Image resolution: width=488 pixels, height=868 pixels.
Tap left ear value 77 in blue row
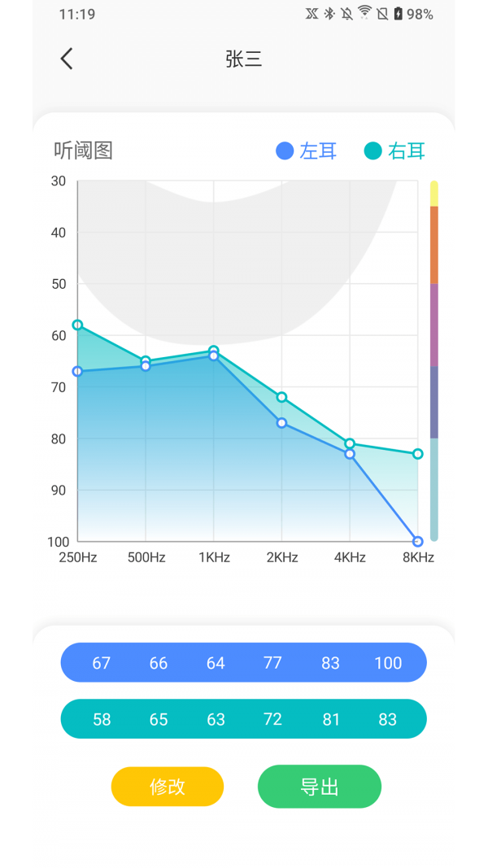point(272,663)
